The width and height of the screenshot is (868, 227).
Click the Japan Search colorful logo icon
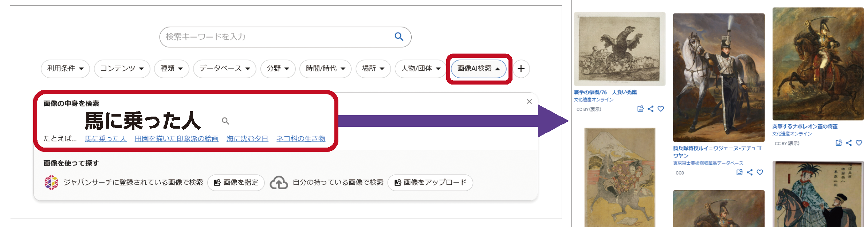click(51, 183)
